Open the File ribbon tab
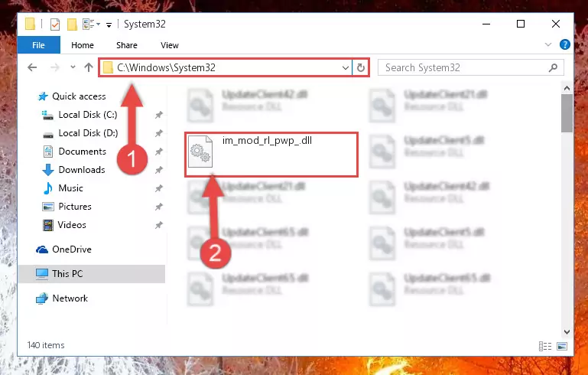 tap(39, 45)
